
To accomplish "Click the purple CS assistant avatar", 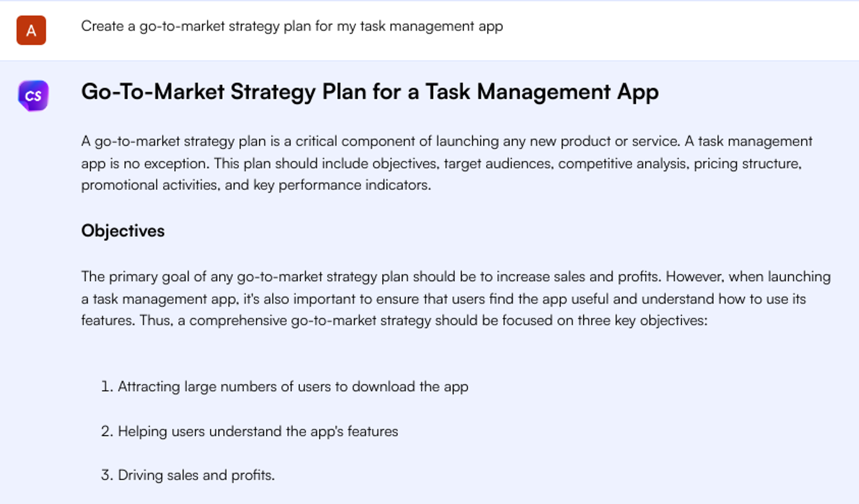I will [33, 95].
